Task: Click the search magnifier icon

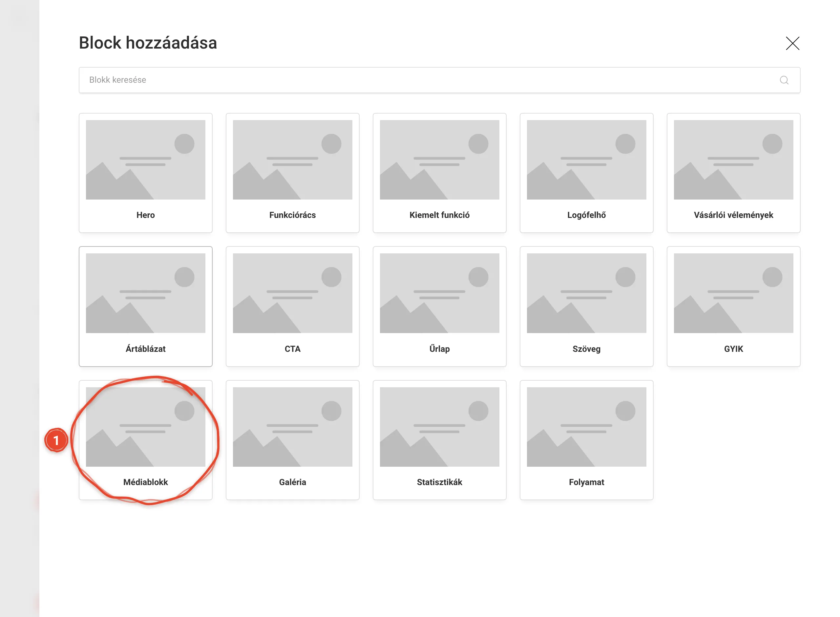Action: point(784,80)
